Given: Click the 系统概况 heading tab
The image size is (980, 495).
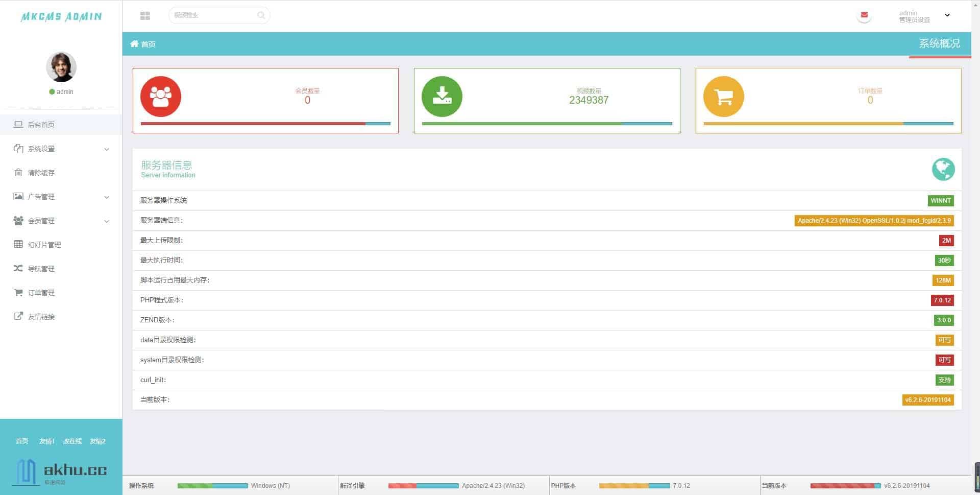Looking at the screenshot, I should click(x=940, y=44).
